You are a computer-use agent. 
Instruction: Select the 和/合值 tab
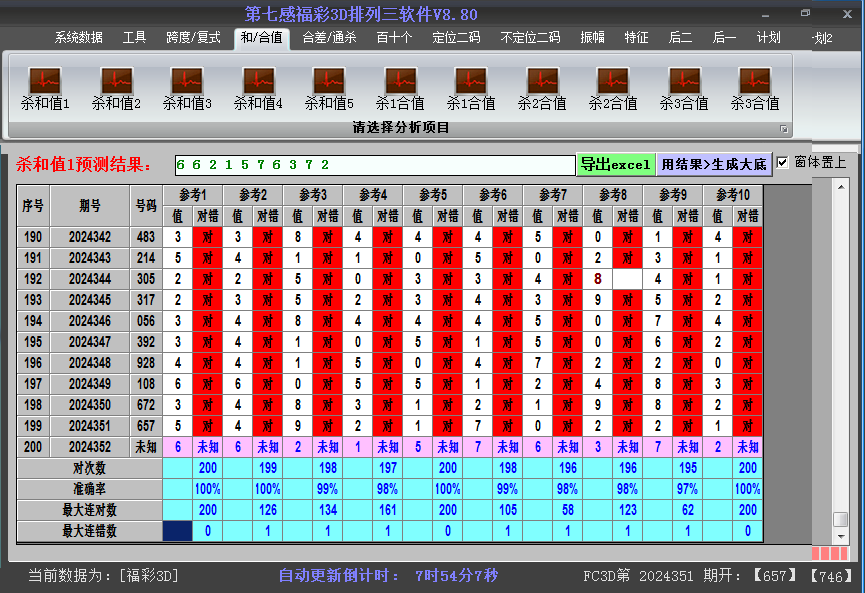(261, 38)
